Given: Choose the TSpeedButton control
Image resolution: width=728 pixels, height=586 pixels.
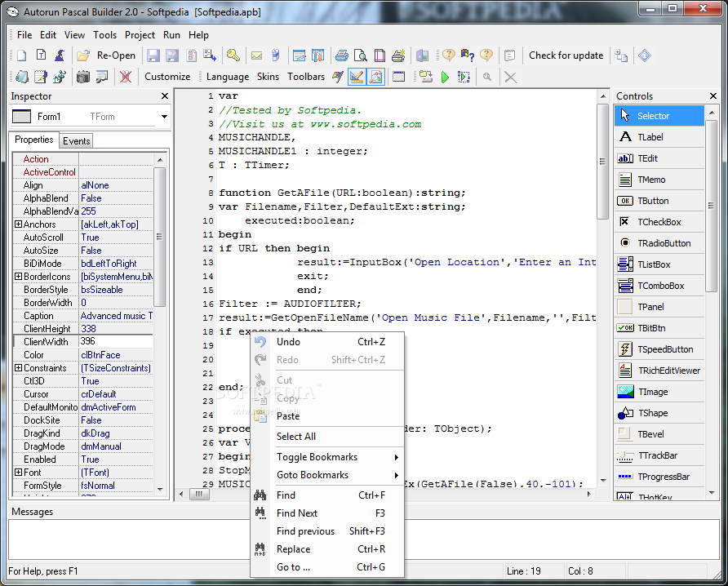Looking at the screenshot, I should pos(659,349).
